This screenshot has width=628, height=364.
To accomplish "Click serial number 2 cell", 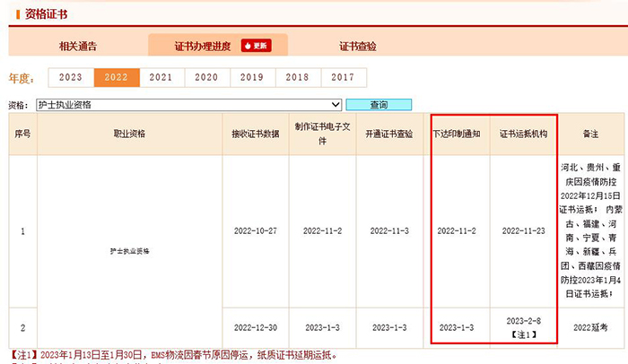I will (22, 327).
